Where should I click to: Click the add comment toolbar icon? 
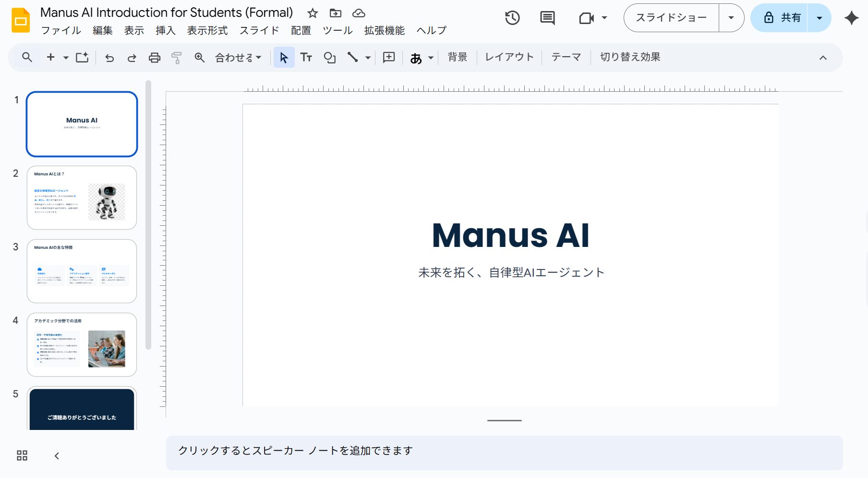pyautogui.click(x=388, y=58)
